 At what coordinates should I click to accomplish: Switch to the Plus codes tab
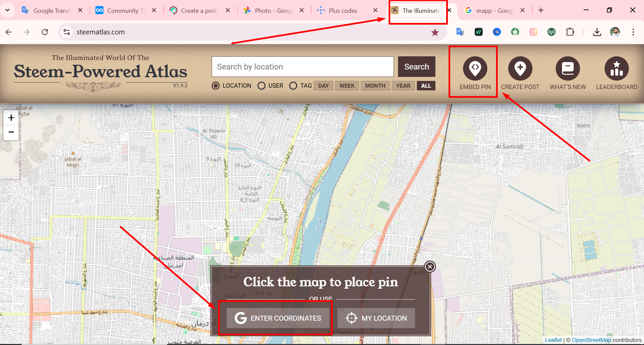point(347,10)
